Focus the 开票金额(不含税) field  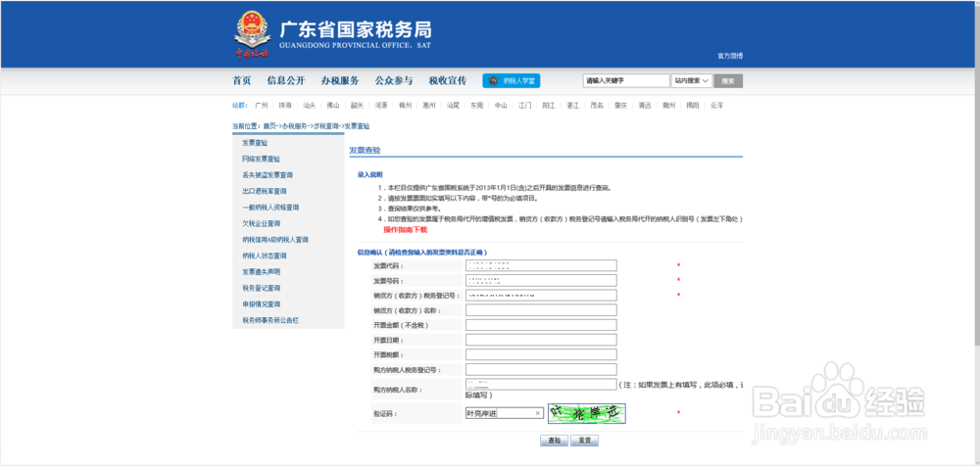click(541, 325)
